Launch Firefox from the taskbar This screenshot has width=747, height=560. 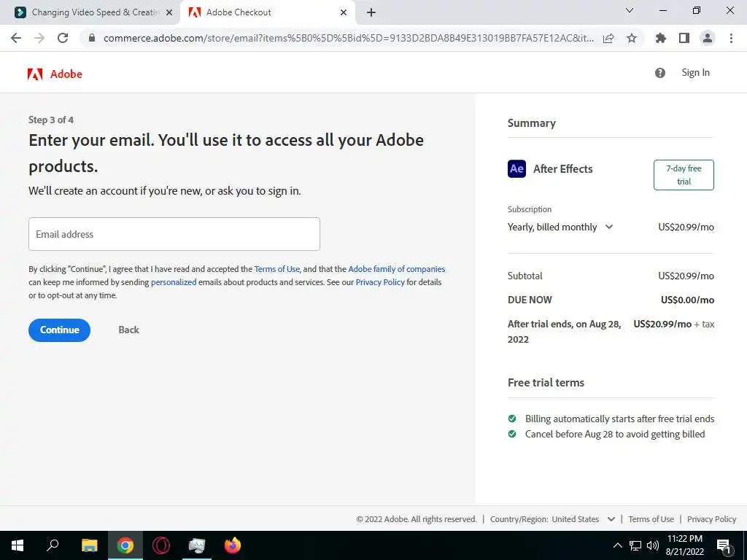(x=233, y=545)
